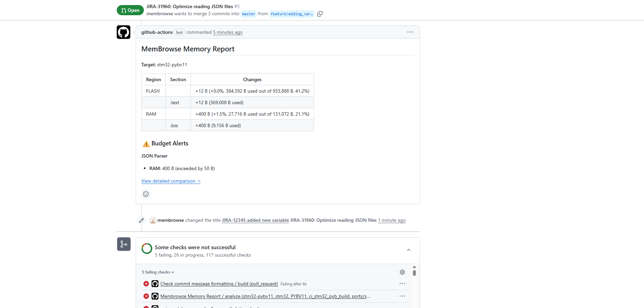
Task: Click the Changes column header
Action: [x=252, y=79]
